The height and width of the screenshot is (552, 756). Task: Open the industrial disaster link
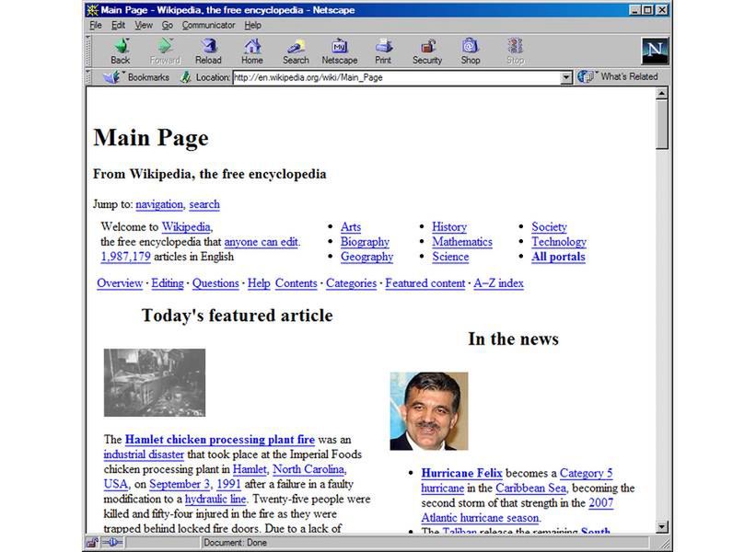144,454
